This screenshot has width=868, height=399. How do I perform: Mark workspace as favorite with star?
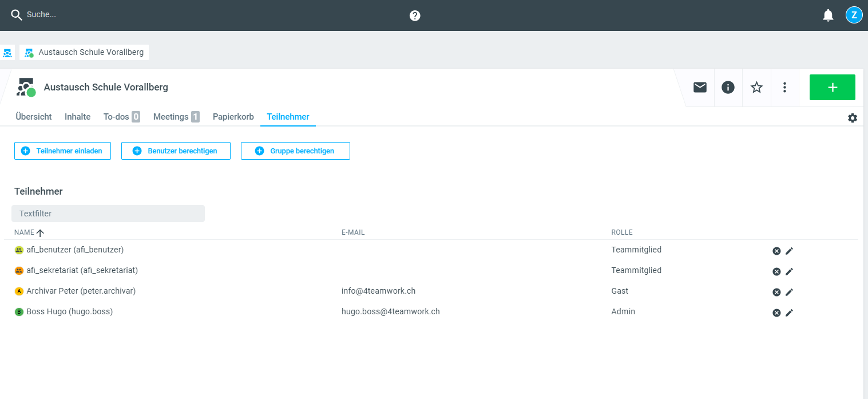tap(756, 87)
